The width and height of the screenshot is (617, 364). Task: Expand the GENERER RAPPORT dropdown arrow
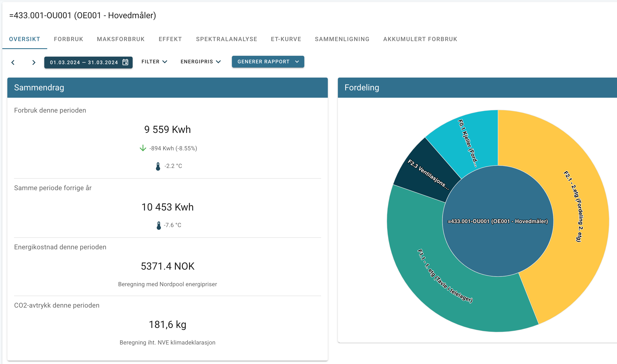point(297,62)
